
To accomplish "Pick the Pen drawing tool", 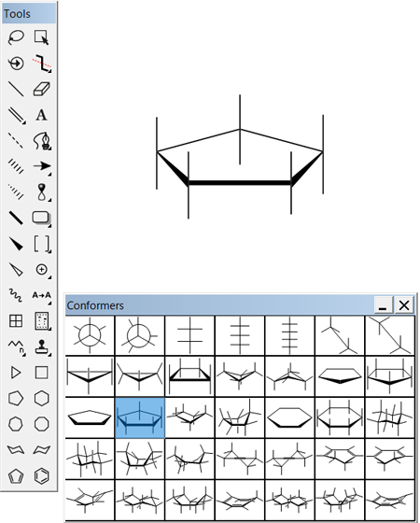I will (x=42, y=141).
